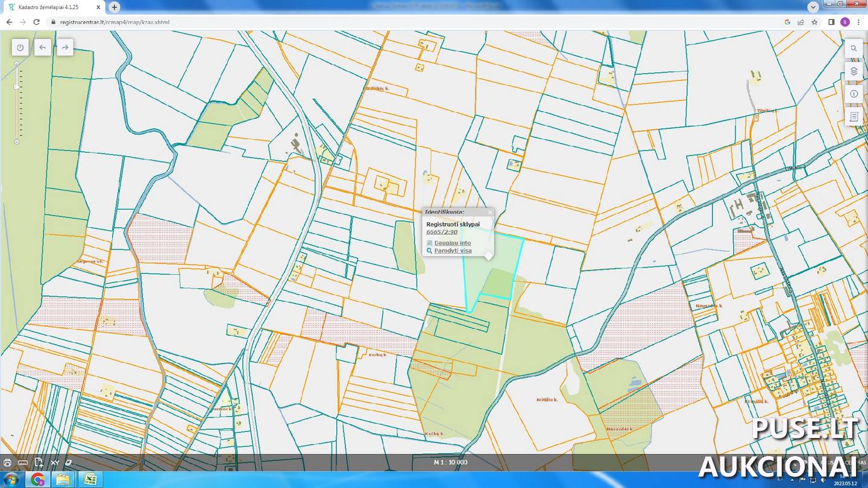Screen dimensions: 868x488
Task: Open the legend document icon
Action: pos(854,117)
